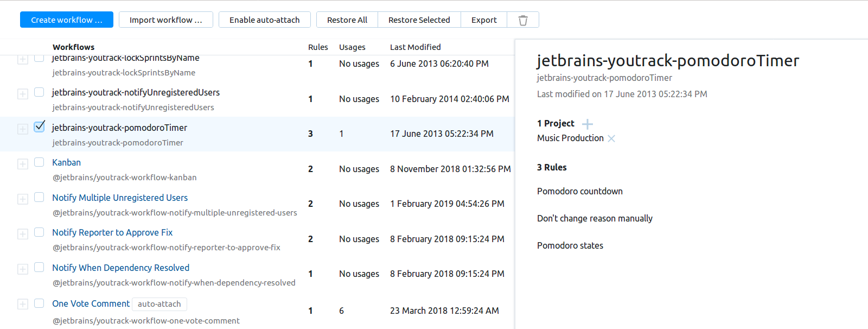
Task: Click Import workflow button
Action: coord(166,20)
